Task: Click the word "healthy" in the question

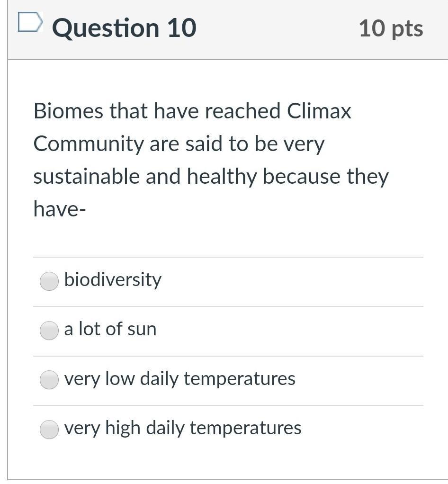Action: (223, 177)
